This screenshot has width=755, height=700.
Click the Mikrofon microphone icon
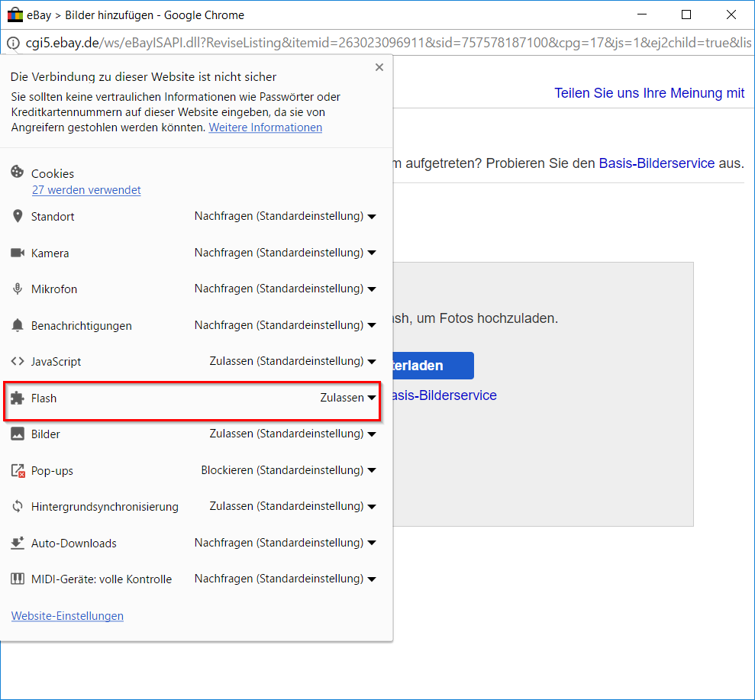(18, 289)
